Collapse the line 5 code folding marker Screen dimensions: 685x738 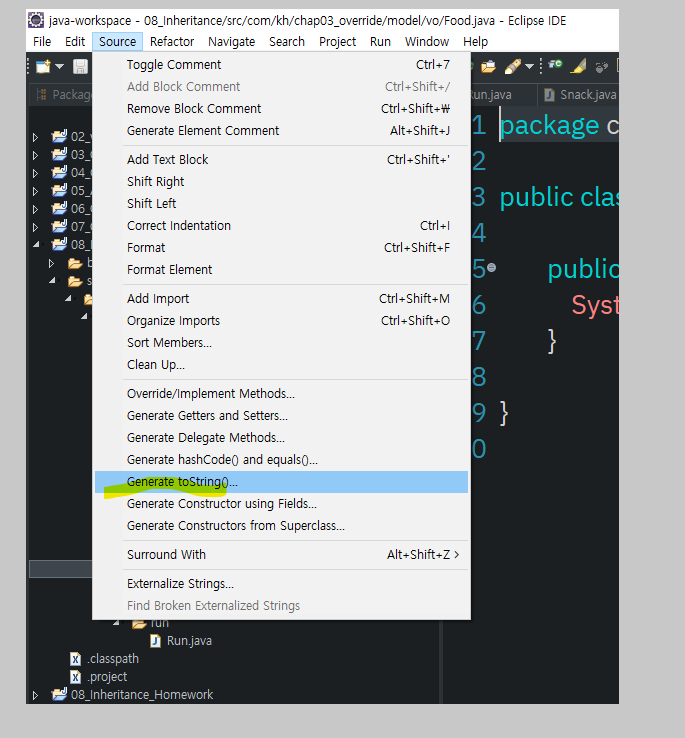click(492, 267)
